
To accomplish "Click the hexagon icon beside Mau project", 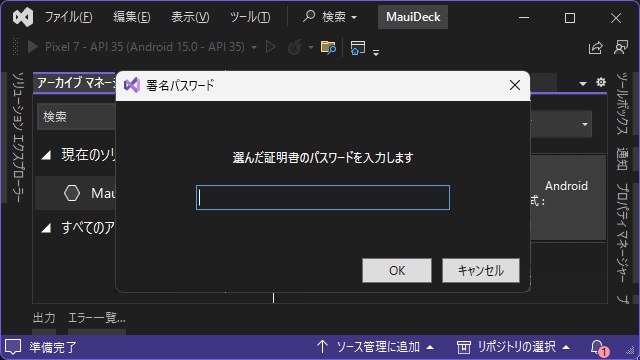I will 72,193.
